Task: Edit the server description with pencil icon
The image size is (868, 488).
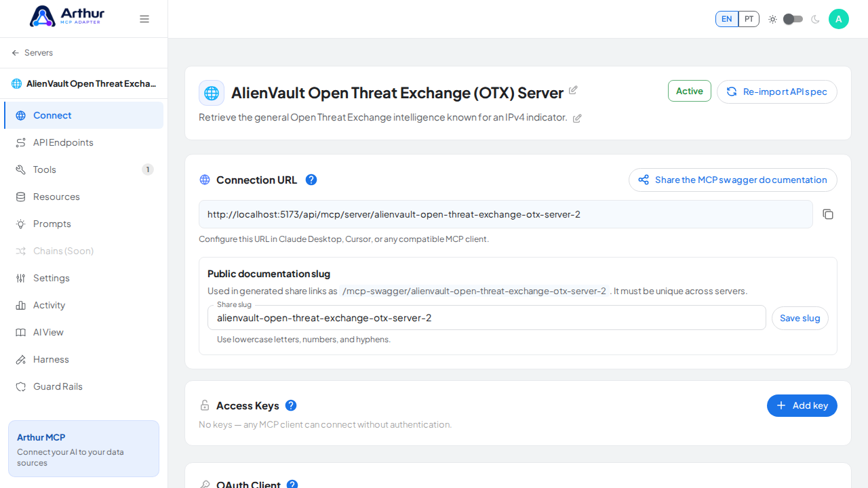Action: (x=577, y=119)
